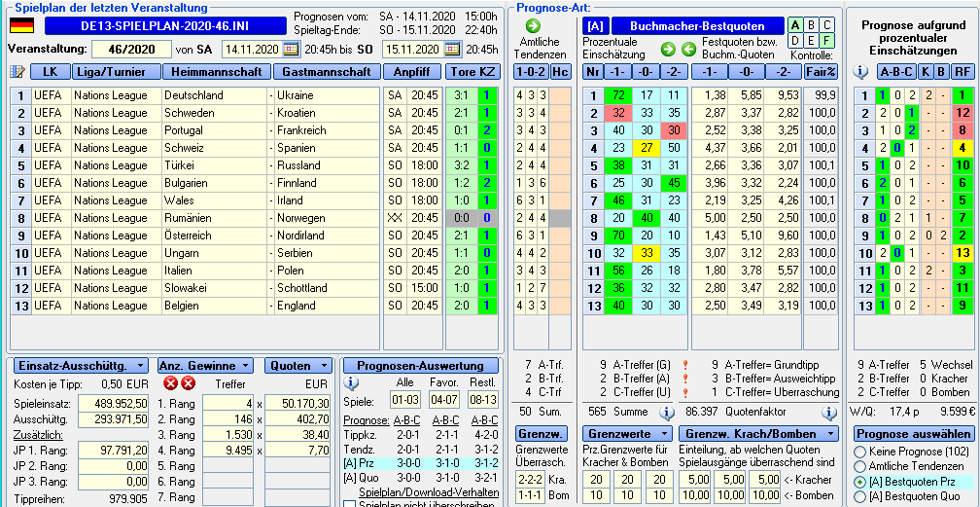Click the 1-0-2 tendency header button
This screenshot has width=980, height=507.
[x=531, y=72]
